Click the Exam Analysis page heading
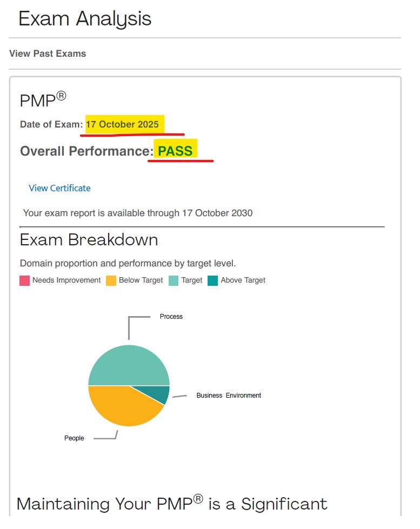 coord(85,19)
